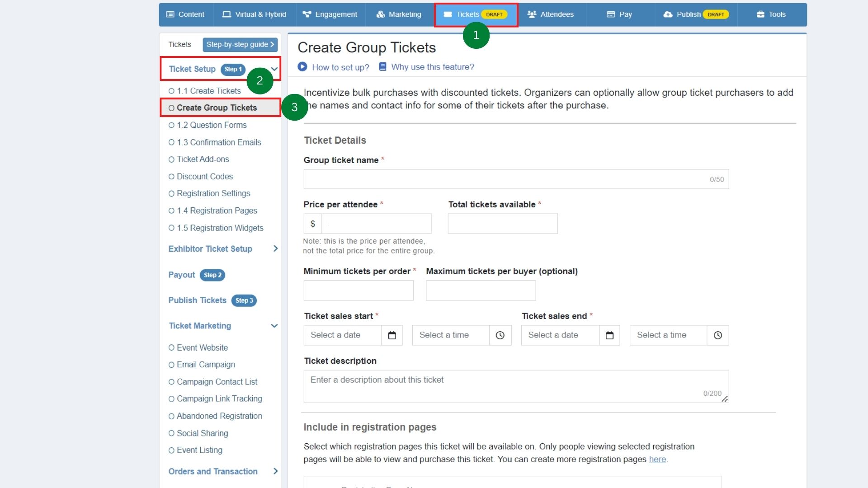The width and height of the screenshot is (868, 488).
Task: Click the clock icon next to 'Select a time'
Action: [x=500, y=335]
